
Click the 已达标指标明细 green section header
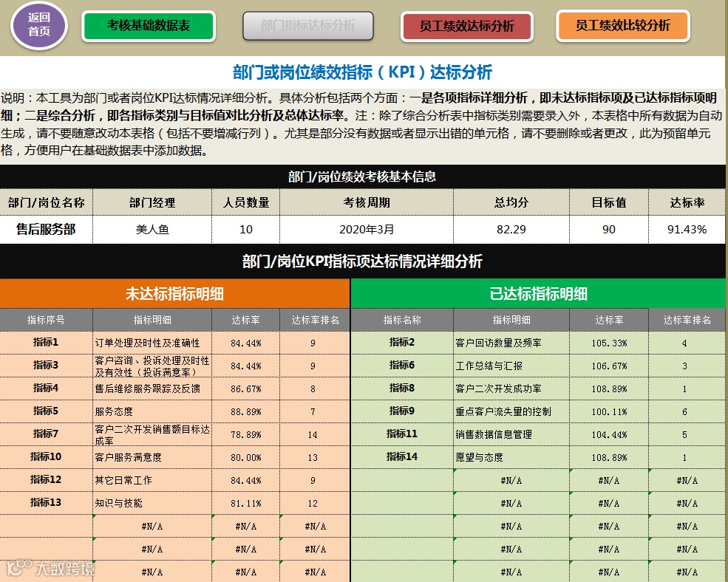pos(538,293)
